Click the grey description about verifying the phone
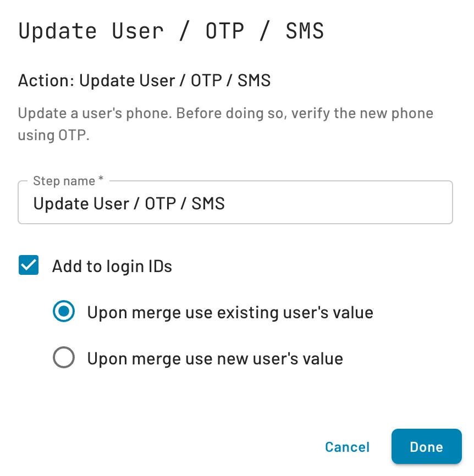 click(x=225, y=114)
